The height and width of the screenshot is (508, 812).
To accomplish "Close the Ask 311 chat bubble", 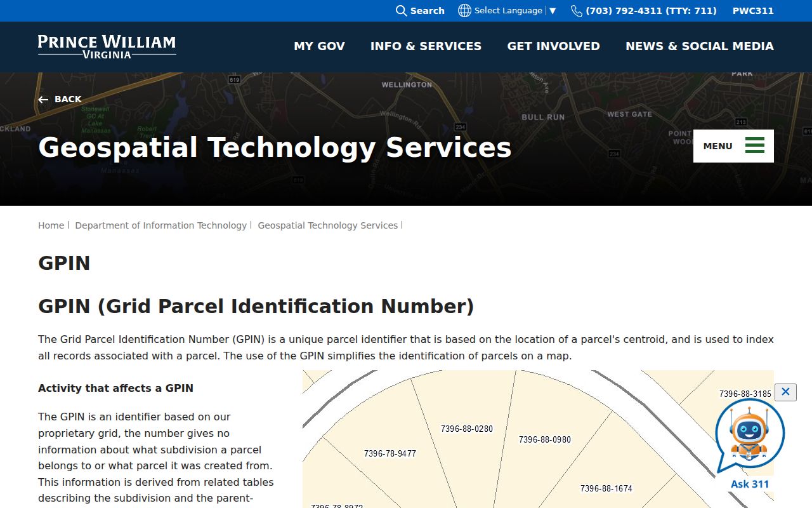I will pos(785,392).
